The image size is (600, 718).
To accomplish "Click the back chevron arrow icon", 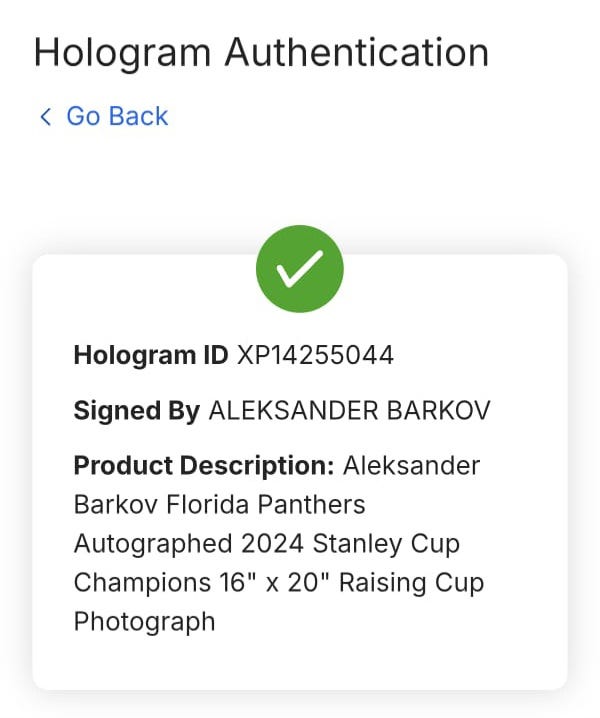I will [45, 117].
